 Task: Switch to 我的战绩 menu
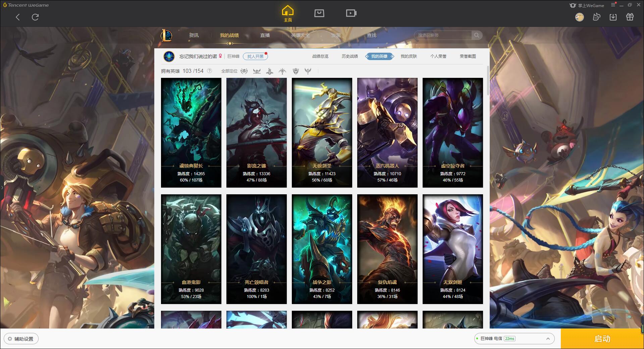pos(229,35)
